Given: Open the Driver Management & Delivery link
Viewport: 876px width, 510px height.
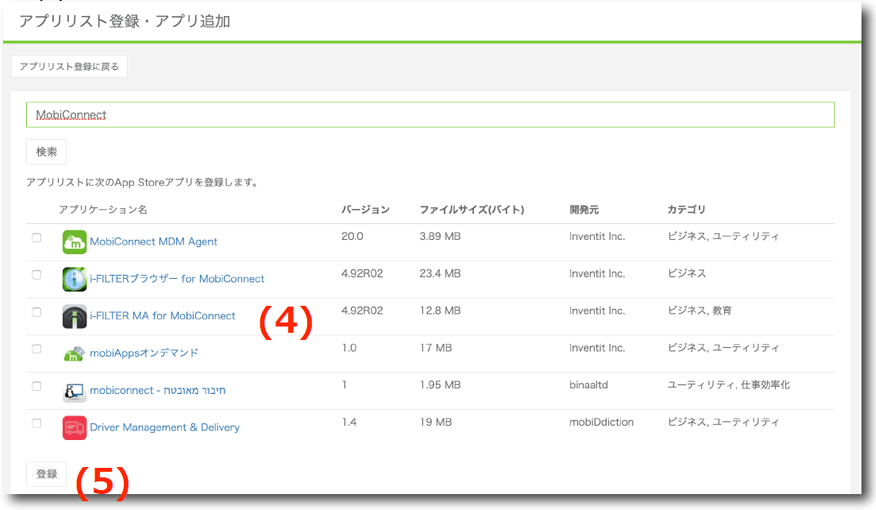Looking at the screenshot, I should click(x=165, y=427).
